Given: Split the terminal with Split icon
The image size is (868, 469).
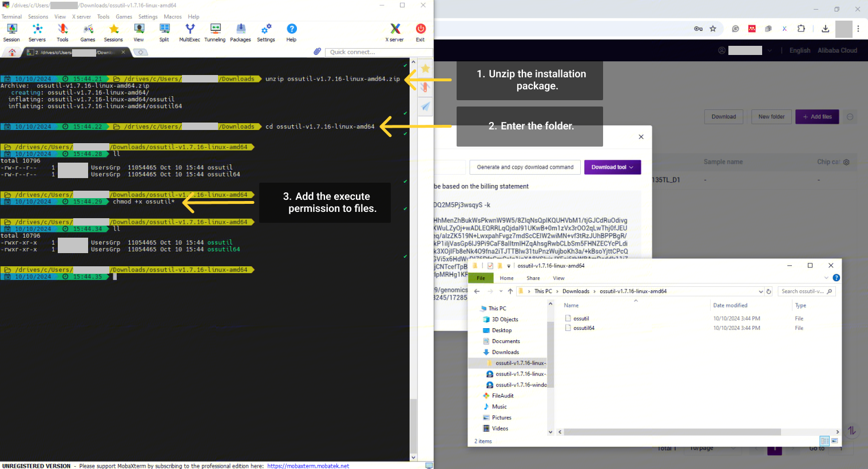Looking at the screenshot, I should (164, 32).
